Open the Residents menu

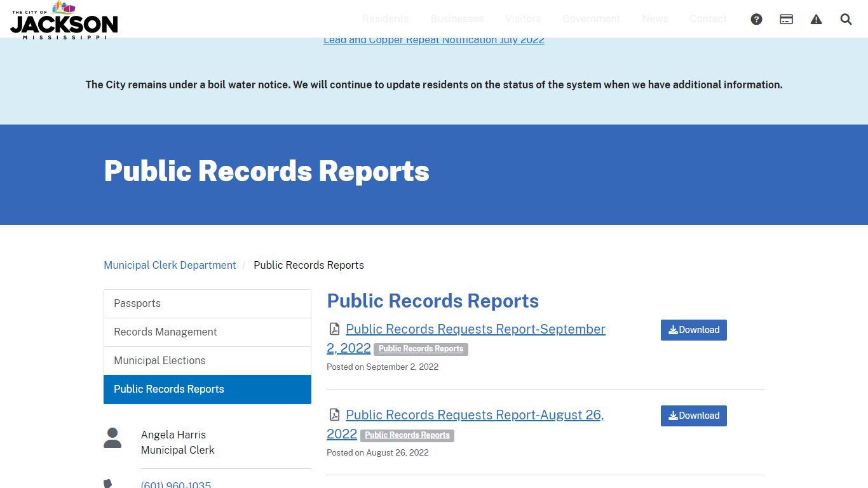(386, 18)
